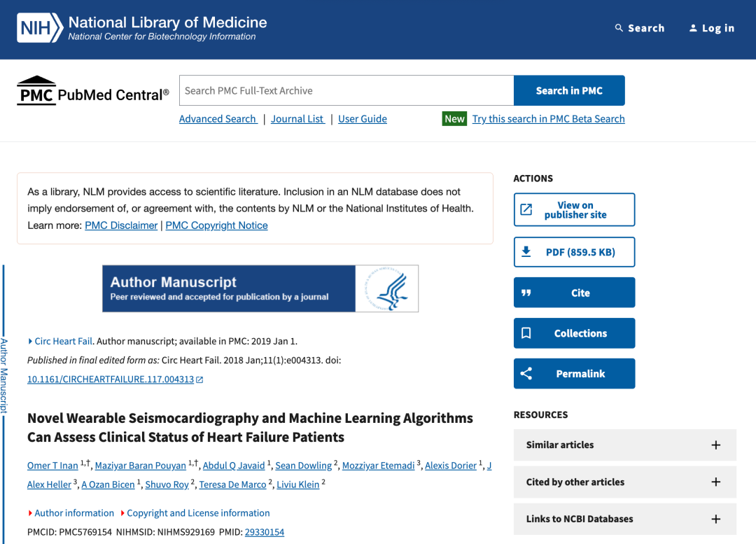Expand the Author information disclosure triangle

pyautogui.click(x=30, y=513)
